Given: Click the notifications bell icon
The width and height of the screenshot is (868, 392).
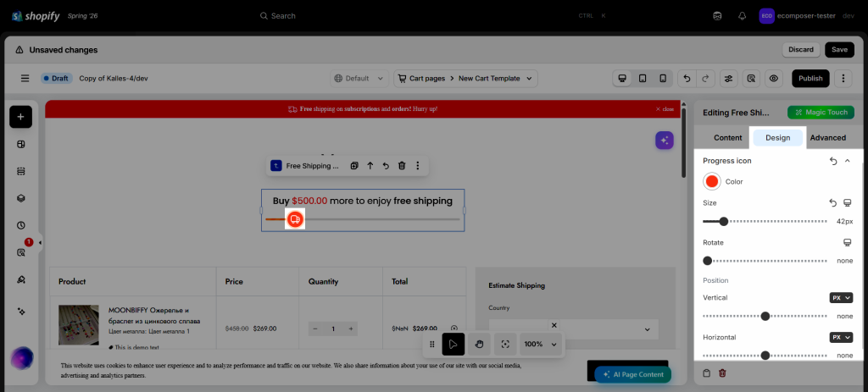Looking at the screenshot, I should (x=743, y=16).
